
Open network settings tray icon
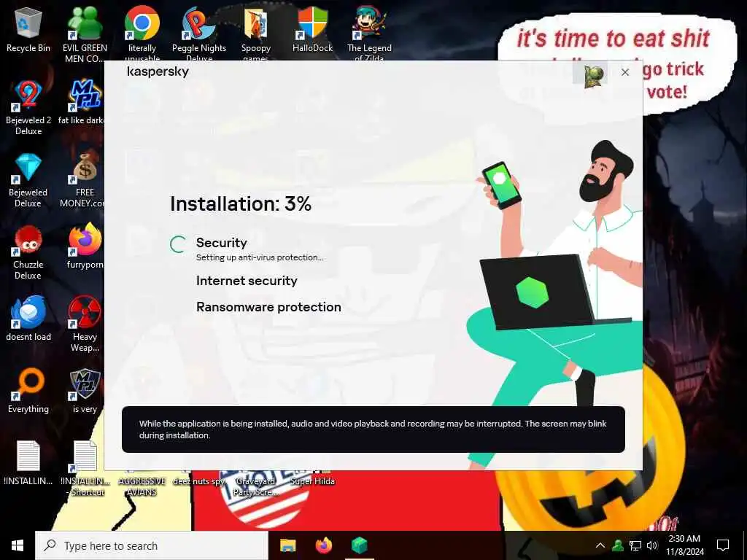pyautogui.click(x=635, y=545)
